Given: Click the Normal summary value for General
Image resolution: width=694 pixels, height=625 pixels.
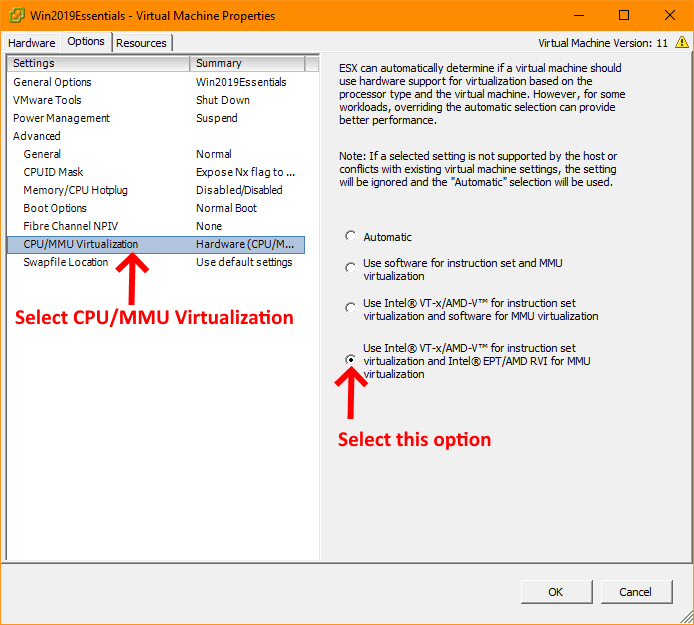Looking at the screenshot, I should pos(214,154).
